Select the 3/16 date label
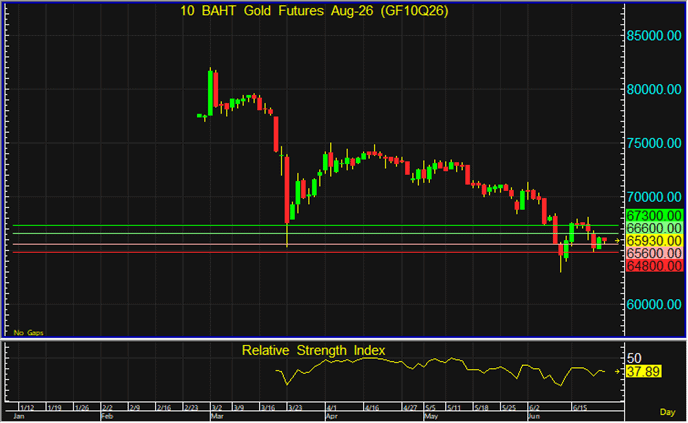 [268, 408]
